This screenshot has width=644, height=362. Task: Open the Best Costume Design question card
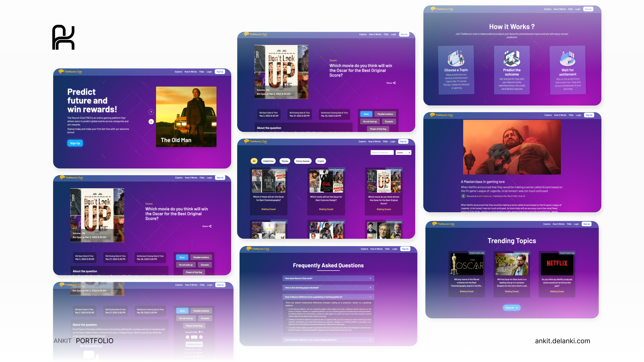tap(326, 191)
